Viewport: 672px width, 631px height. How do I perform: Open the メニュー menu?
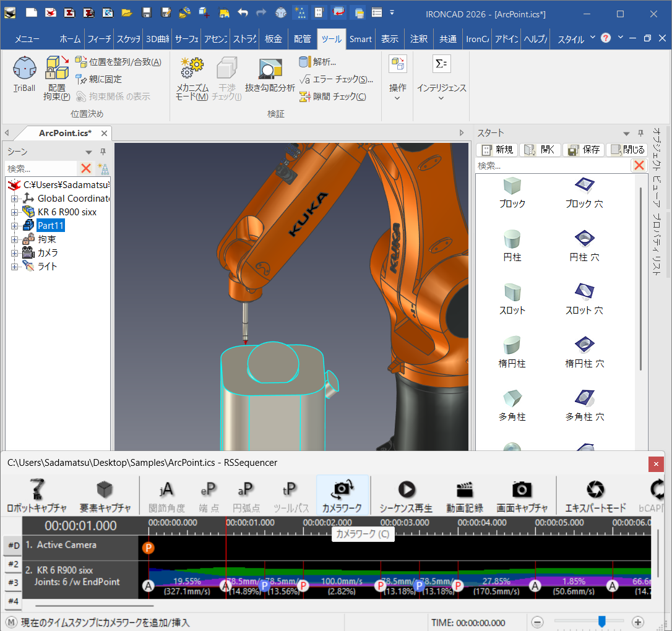click(27, 39)
